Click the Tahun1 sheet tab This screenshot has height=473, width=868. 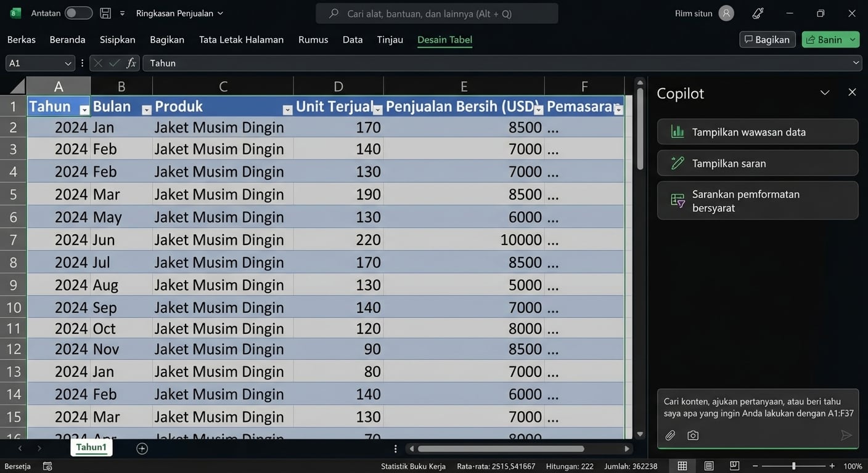tap(91, 448)
